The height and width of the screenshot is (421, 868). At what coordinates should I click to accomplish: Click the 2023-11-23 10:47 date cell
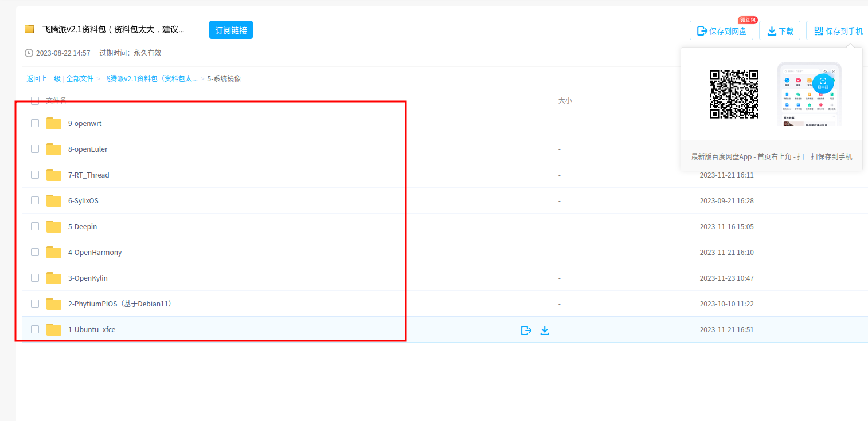726,278
